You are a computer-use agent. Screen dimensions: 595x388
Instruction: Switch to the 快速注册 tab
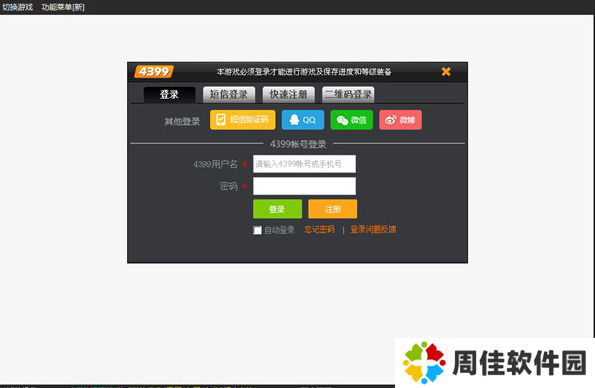click(x=288, y=95)
